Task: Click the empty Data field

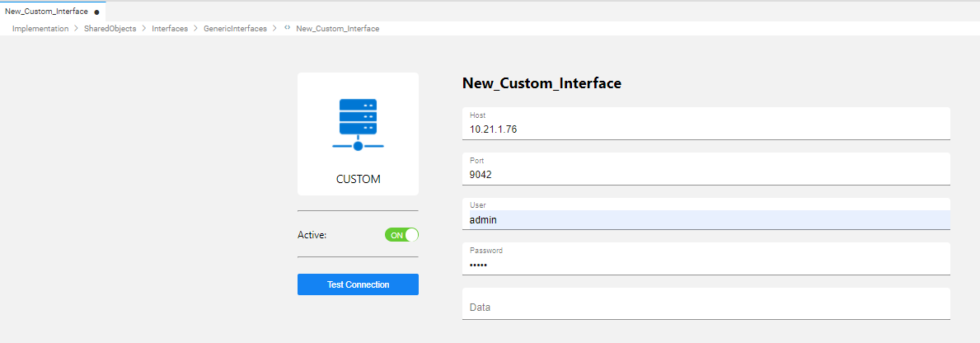Action: [706, 307]
